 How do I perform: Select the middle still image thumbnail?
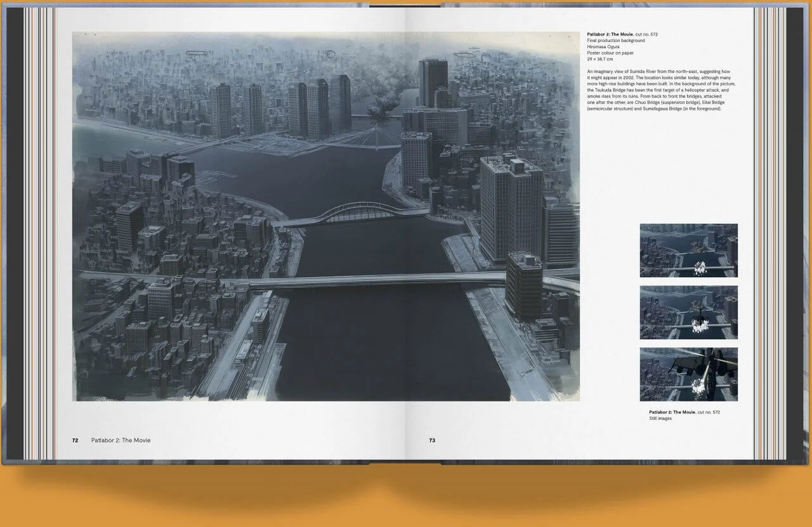pos(688,312)
